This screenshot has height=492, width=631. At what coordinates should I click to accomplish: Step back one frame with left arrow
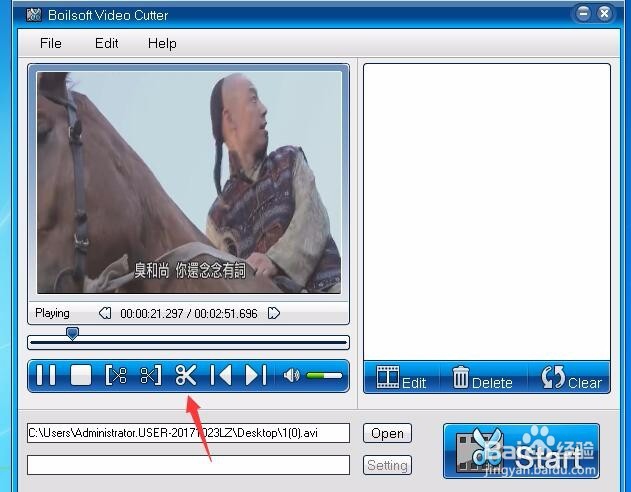[x=105, y=313]
